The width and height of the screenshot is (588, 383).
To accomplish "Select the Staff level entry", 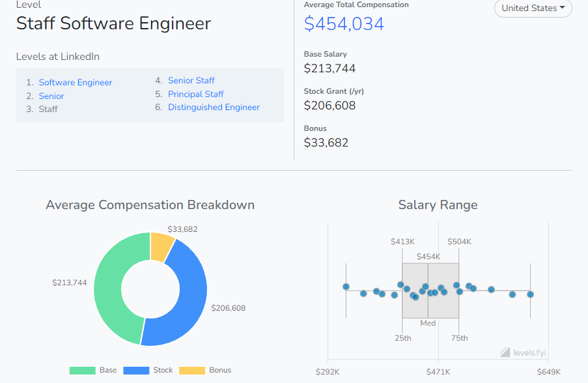I will point(48,109).
